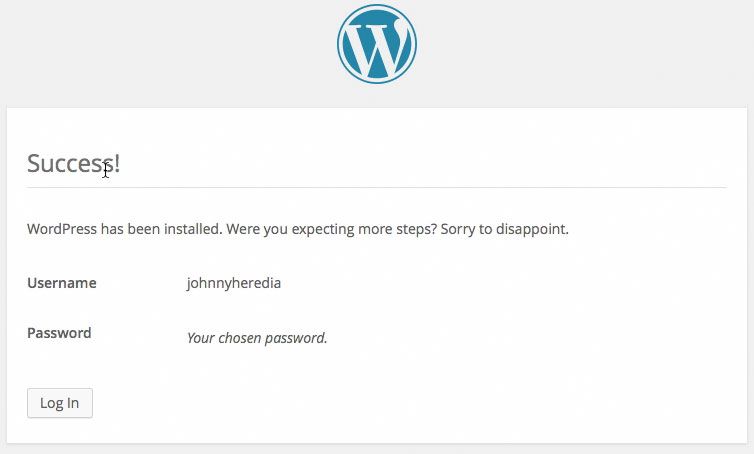Select the Success! heading text

74,164
